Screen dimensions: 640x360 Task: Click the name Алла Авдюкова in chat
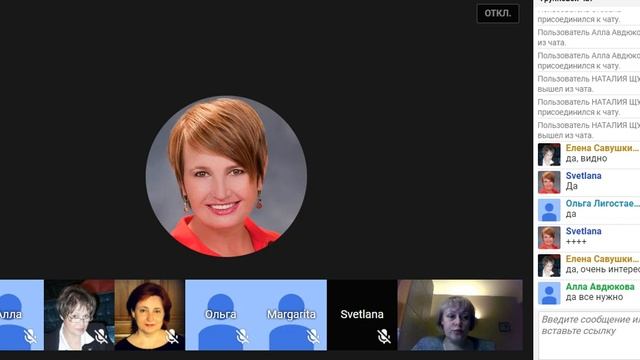pyautogui.click(x=600, y=287)
